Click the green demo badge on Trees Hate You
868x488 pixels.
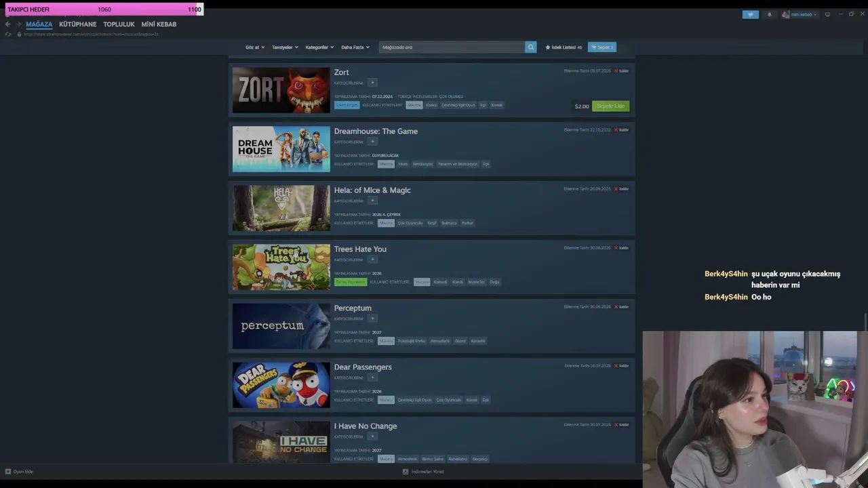pyautogui.click(x=351, y=282)
